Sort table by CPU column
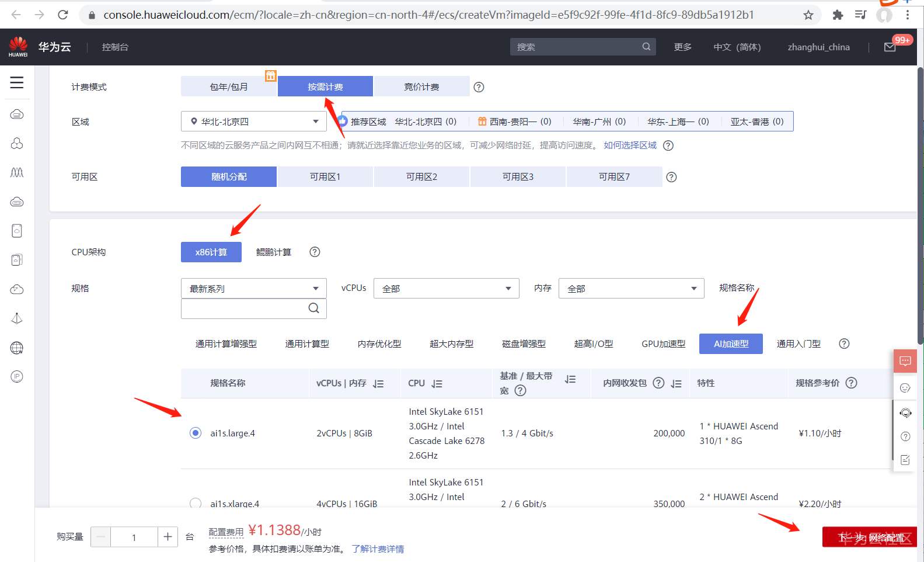924x562 pixels. pos(437,384)
